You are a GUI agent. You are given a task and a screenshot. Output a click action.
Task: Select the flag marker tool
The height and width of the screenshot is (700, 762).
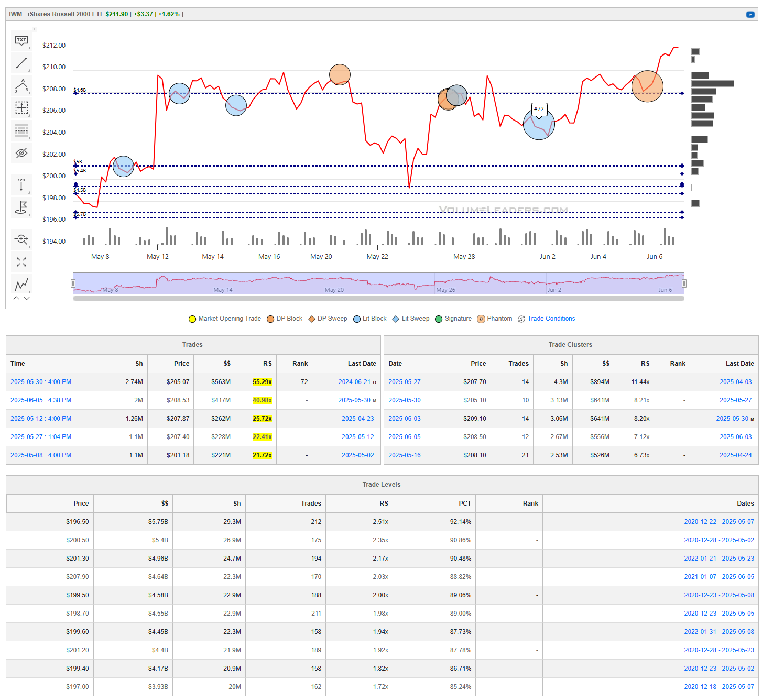coord(21,207)
